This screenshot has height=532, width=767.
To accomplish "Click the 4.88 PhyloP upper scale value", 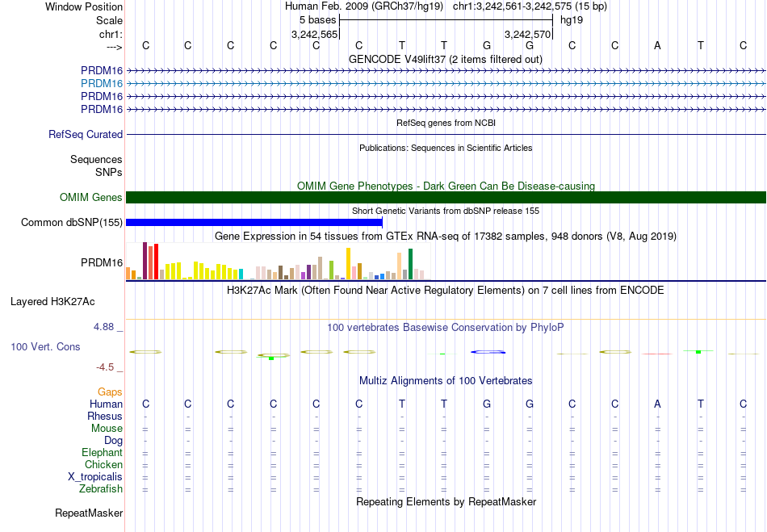I will [104, 327].
